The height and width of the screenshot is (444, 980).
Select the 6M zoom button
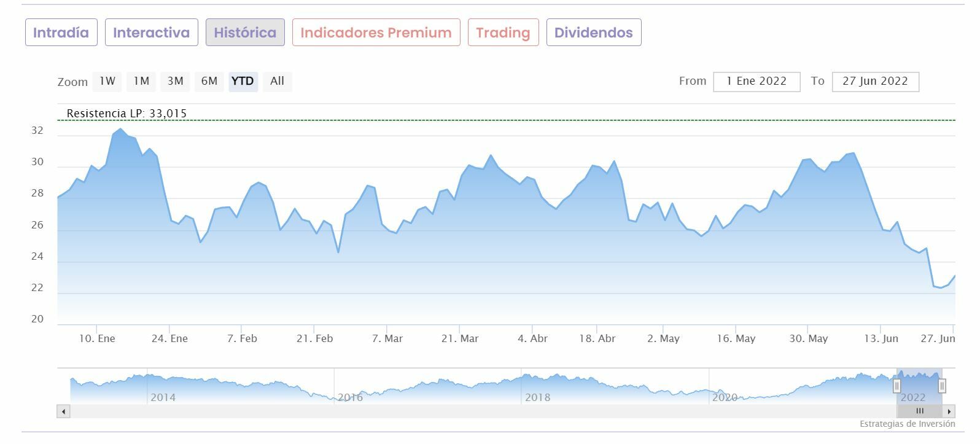209,81
